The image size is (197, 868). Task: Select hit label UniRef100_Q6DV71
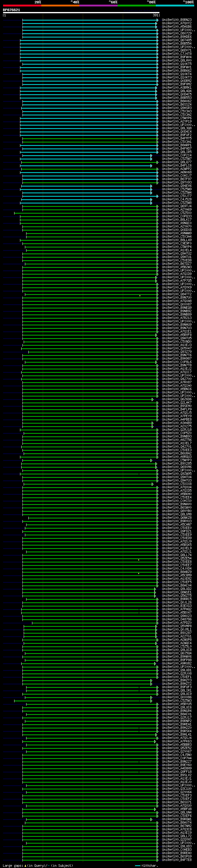pyautogui.click(x=177, y=50)
